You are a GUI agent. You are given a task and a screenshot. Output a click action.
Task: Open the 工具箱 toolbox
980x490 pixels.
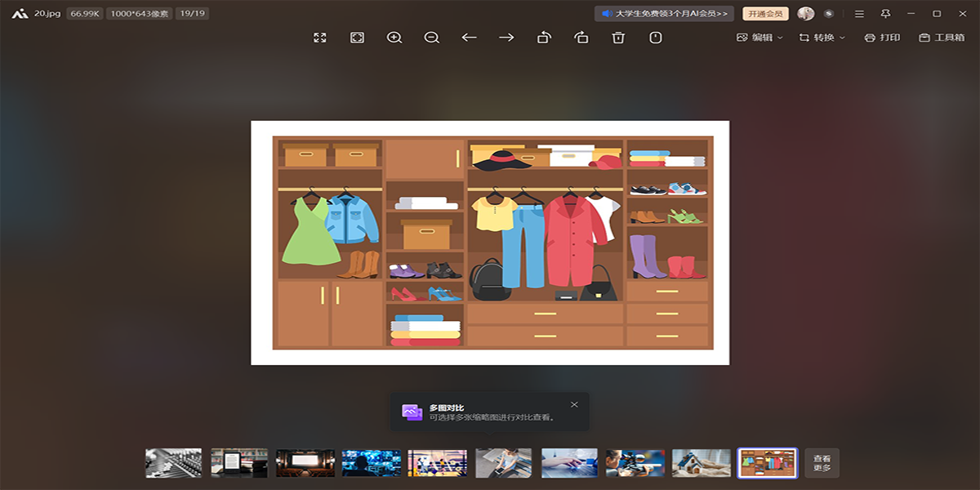point(942,38)
